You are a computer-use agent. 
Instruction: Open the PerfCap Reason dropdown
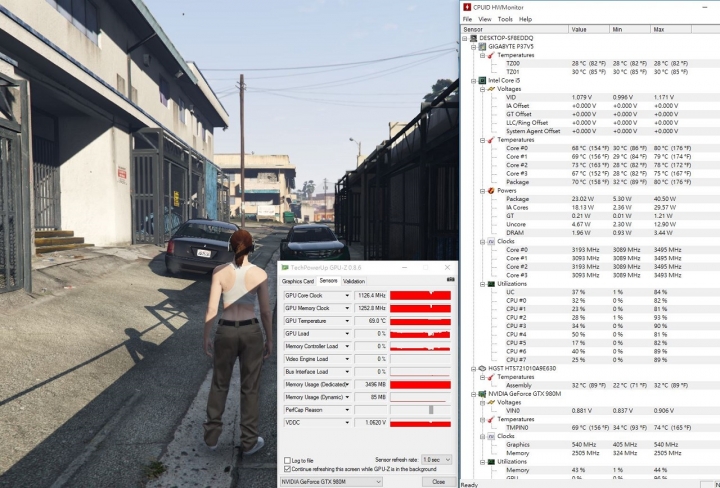point(347,410)
